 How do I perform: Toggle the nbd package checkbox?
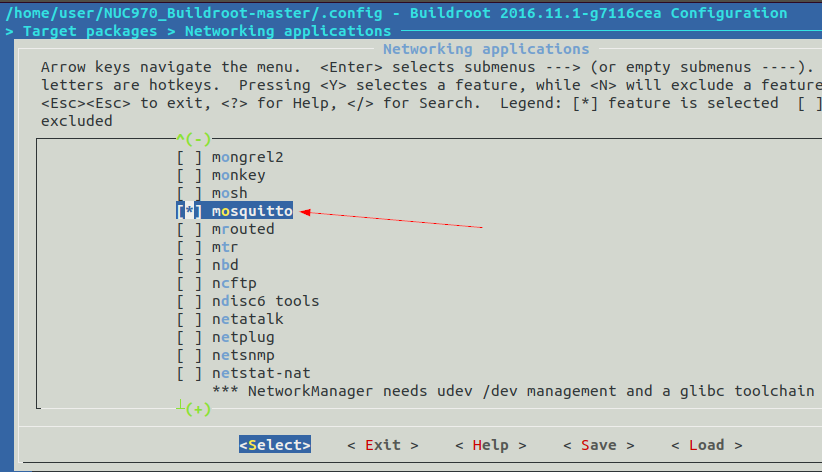[x=189, y=265]
